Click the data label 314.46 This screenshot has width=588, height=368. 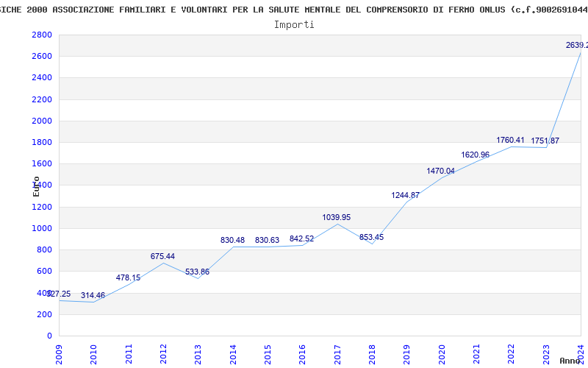93,296
